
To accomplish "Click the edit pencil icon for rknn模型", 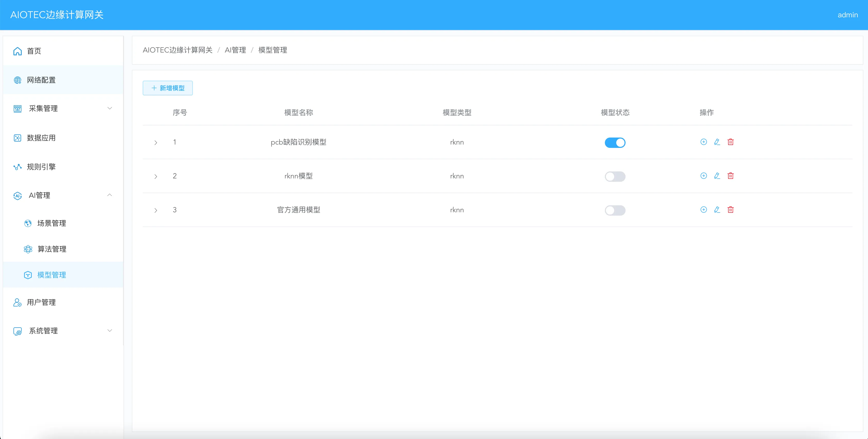I will coord(717,176).
